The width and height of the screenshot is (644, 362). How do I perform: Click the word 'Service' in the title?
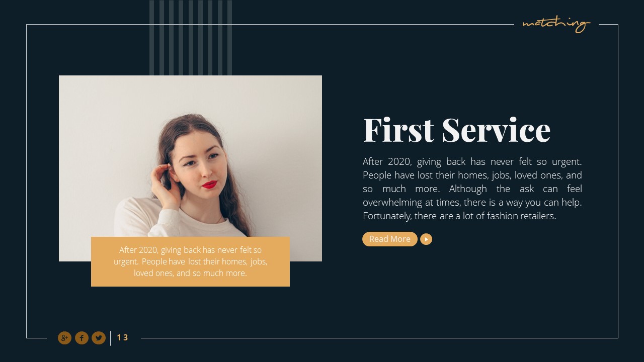[497, 130]
